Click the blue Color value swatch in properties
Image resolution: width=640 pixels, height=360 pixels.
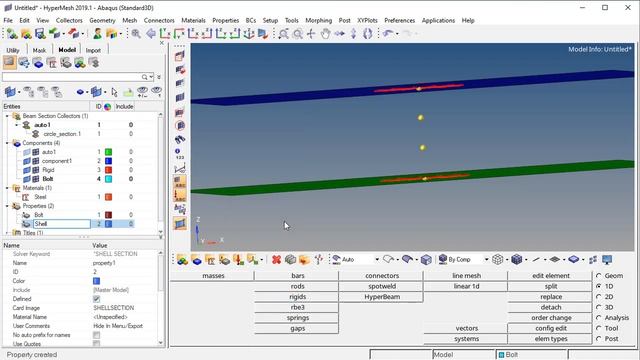click(97, 281)
